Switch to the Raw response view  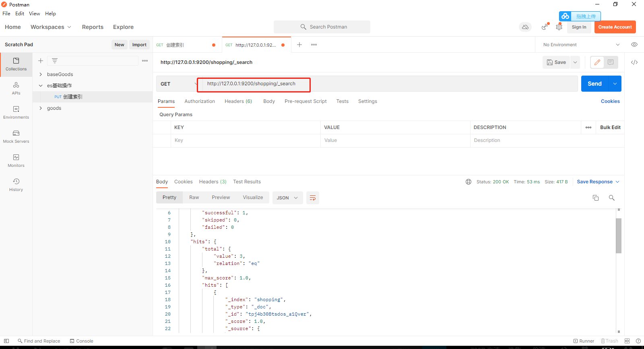click(194, 197)
